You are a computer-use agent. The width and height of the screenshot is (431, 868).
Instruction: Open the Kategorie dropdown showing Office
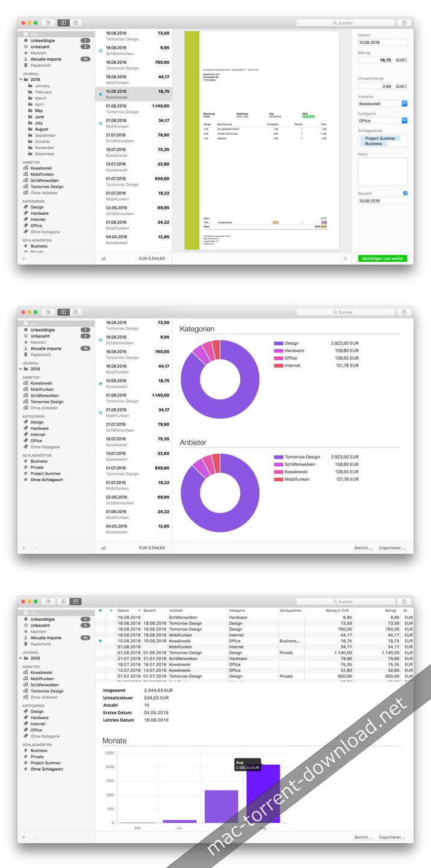(x=383, y=120)
